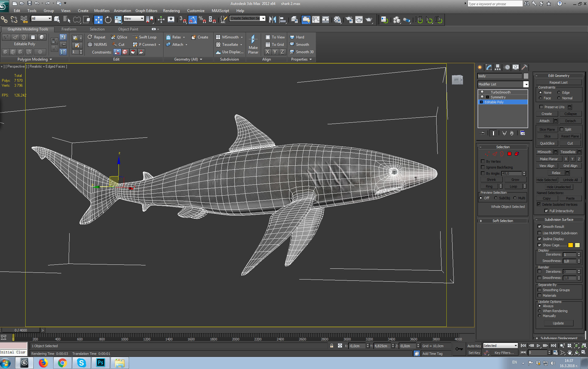Switch to the Utilities hammer panel
The height and width of the screenshot is (369, 588).
525,67
